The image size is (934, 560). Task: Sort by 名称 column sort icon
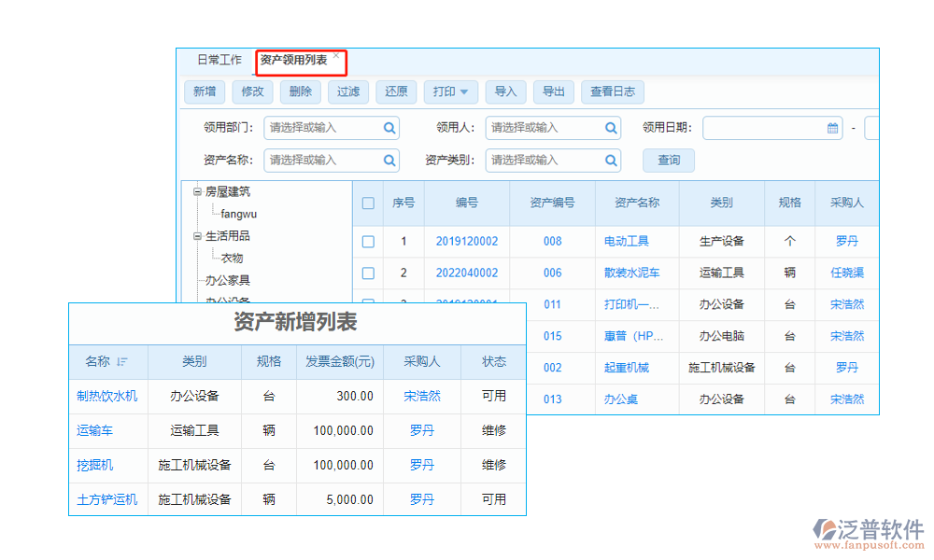click(x=122, y=362)
